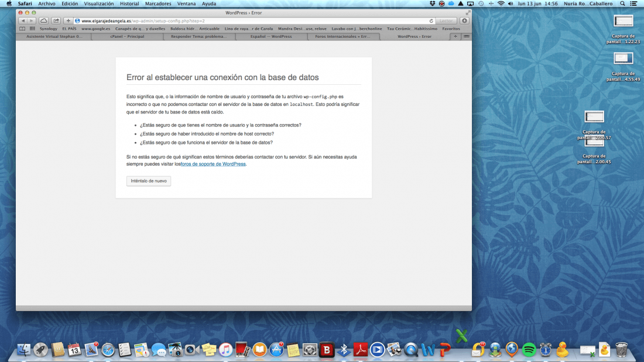Add bookmark with the plus button
Image resolution: width=644 pixels, height=362 pixels.
tap(68, 20)
